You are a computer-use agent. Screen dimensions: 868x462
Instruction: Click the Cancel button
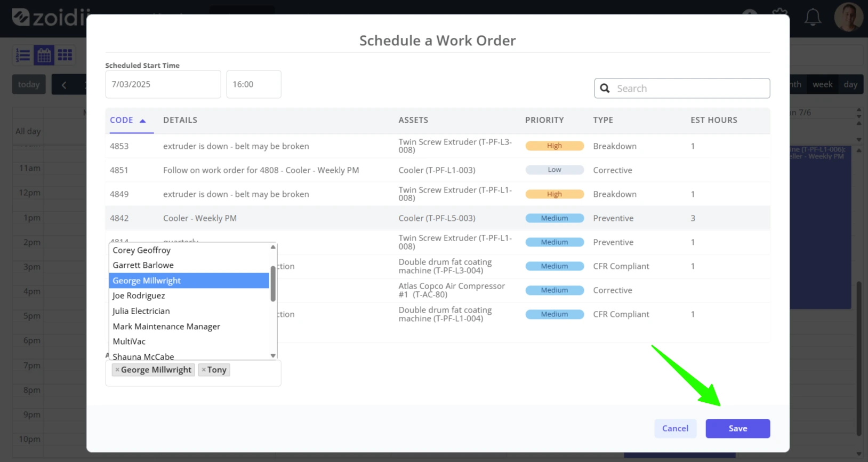click(x=675, y=428)
